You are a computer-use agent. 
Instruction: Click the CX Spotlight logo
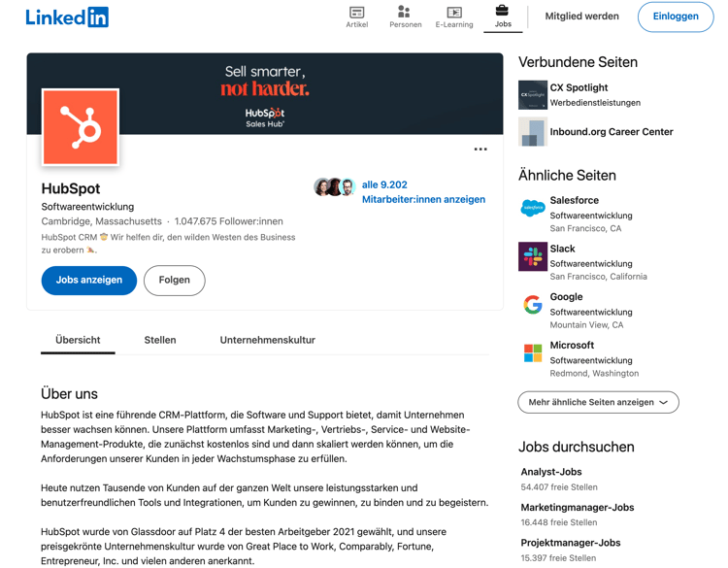coord(533,95)
